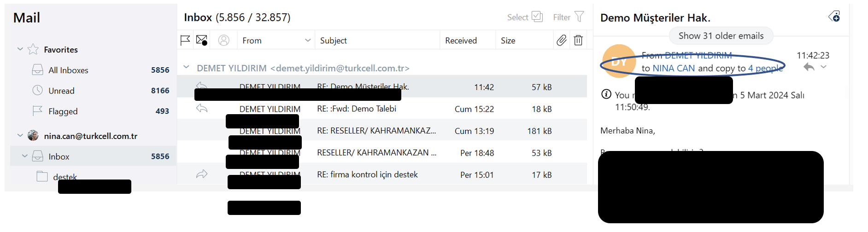Collapse the nina.can@turkcell.com.tr account tree

pyautogui.click(x=20, y=135)
